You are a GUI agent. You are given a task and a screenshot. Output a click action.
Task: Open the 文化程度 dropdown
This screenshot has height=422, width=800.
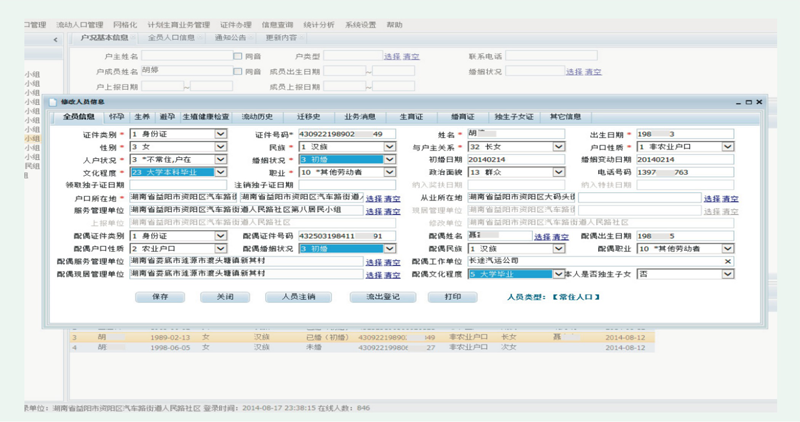(220, 172)
